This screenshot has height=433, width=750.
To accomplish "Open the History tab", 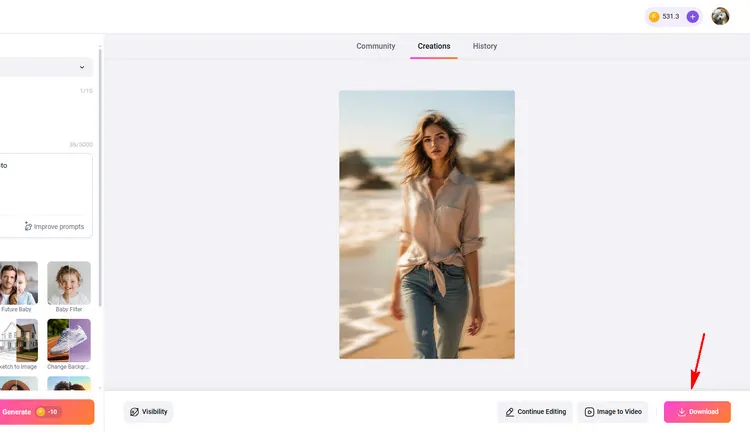I will [x=485, y=46].
